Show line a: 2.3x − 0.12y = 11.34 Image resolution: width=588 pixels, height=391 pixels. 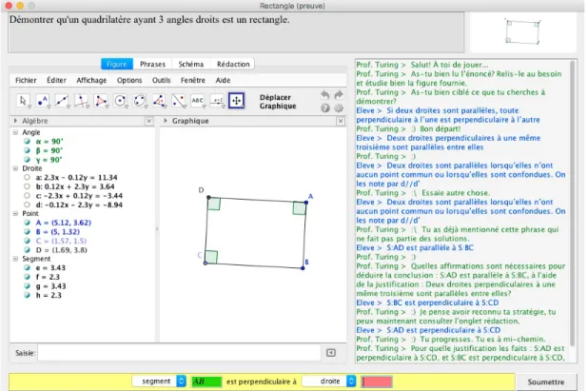[27, 177]
